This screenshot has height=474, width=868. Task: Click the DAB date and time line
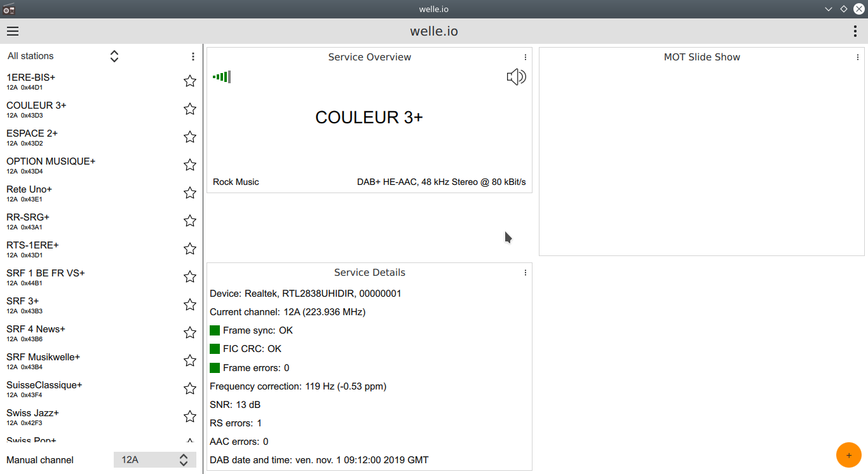tap(319, 460)
